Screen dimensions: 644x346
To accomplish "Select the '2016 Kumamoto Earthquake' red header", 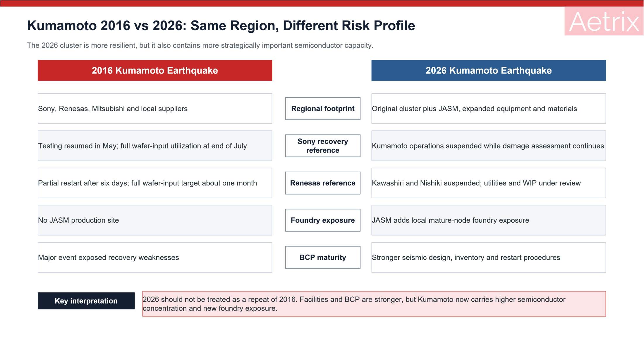I will click(155, 70).
